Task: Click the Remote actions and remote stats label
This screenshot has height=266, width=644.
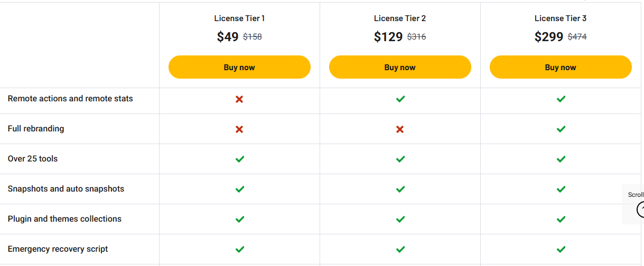Action: coord(70,99)
